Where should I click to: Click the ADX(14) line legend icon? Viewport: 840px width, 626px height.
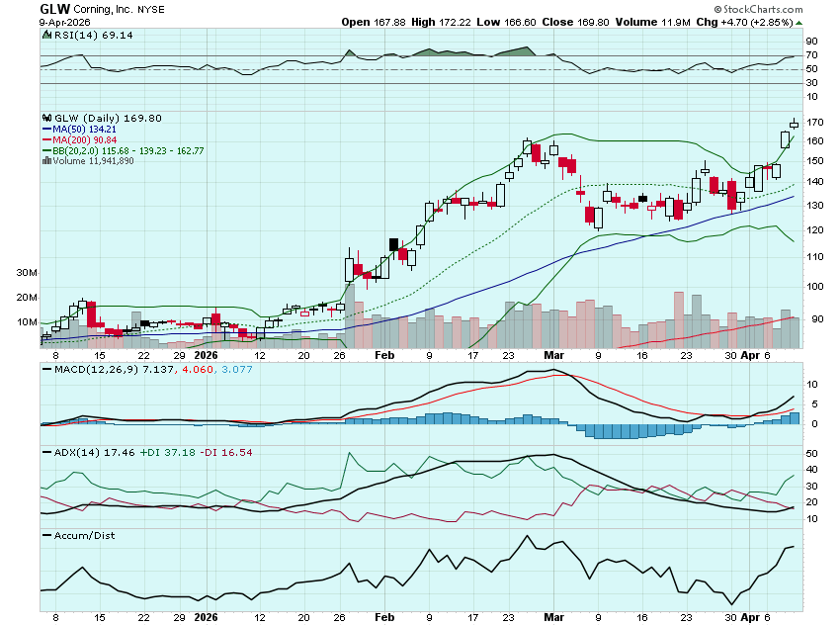(x=46, y=452)
